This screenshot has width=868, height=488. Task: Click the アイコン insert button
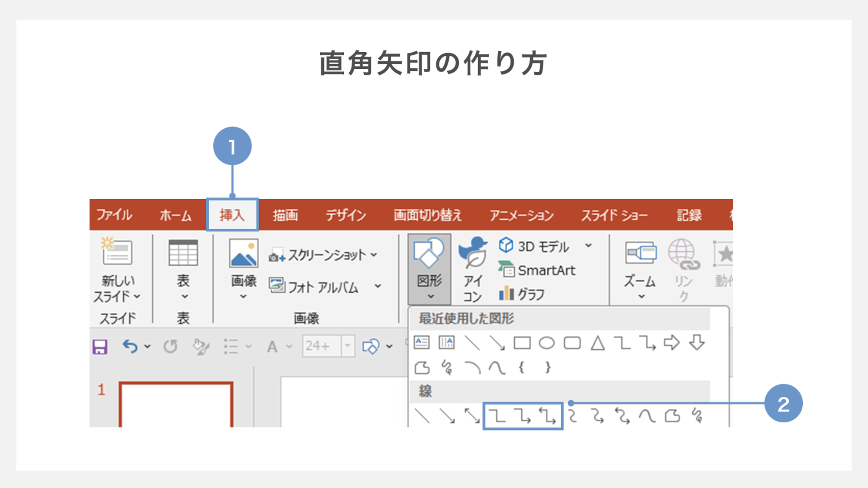point(473,269)
